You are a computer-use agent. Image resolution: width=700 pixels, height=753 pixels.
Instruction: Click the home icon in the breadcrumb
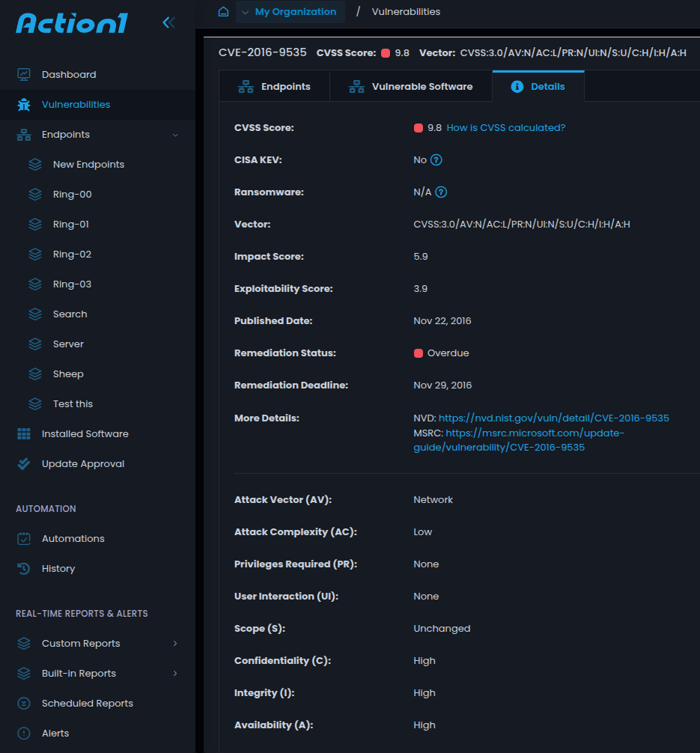[x=222, y=12]
